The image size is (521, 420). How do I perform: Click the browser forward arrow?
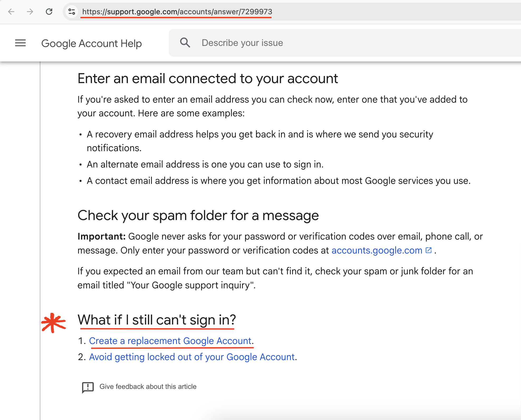(x=30, y=12)
